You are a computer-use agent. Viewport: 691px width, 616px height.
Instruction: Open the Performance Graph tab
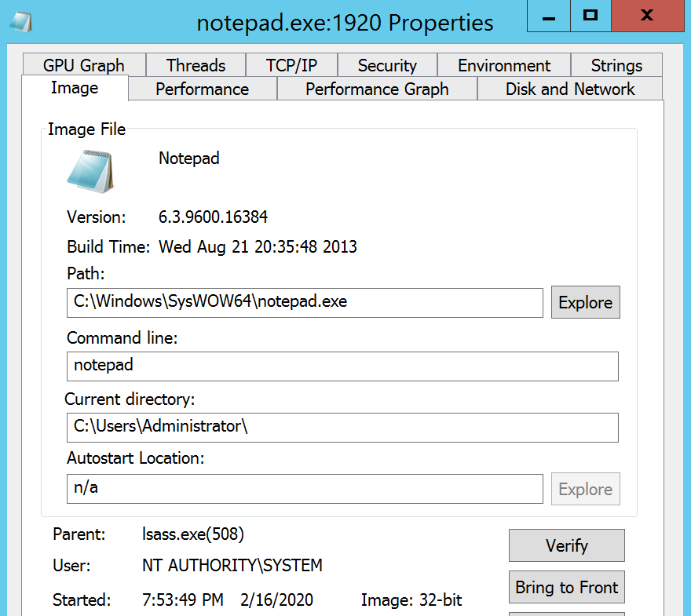pyautogui.click(x=377, y=89)
